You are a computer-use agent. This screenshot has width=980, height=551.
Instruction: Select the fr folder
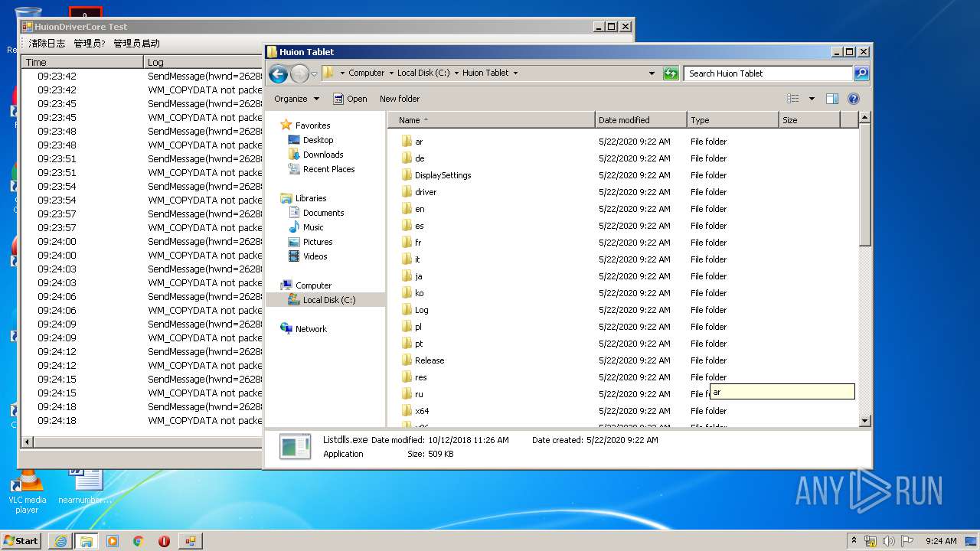click(418, 243)
